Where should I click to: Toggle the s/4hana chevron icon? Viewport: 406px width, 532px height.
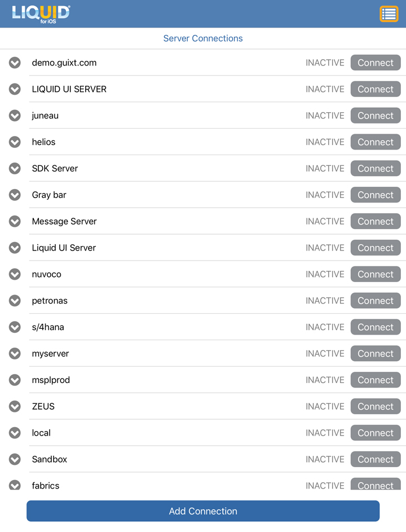click(15, 327)
